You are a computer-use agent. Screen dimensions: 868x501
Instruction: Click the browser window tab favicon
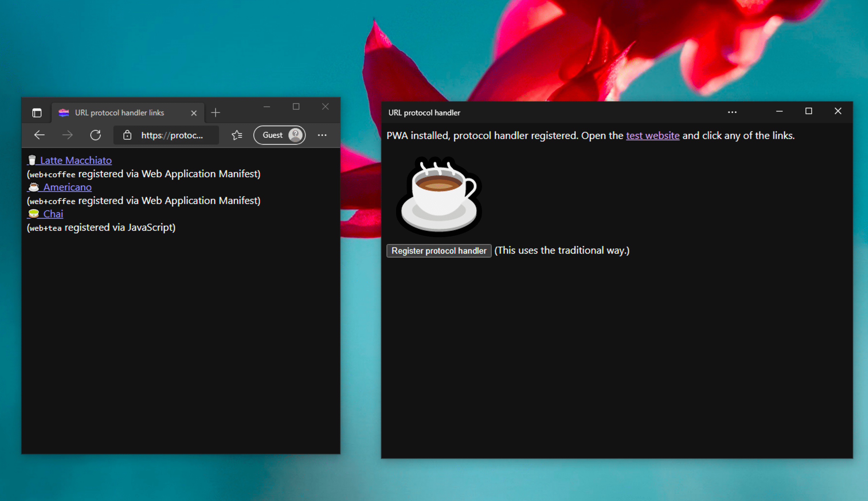(x=64, y=112)
